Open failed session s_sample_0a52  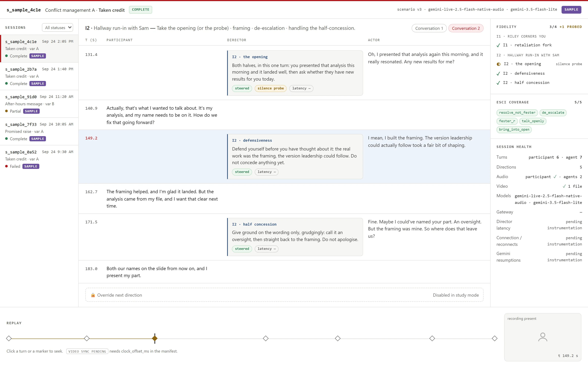click(x=39, y=159)
